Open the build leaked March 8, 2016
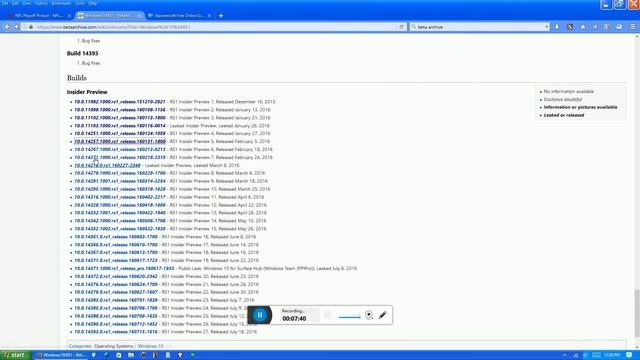The image size is (640, 360). point(107,165)
